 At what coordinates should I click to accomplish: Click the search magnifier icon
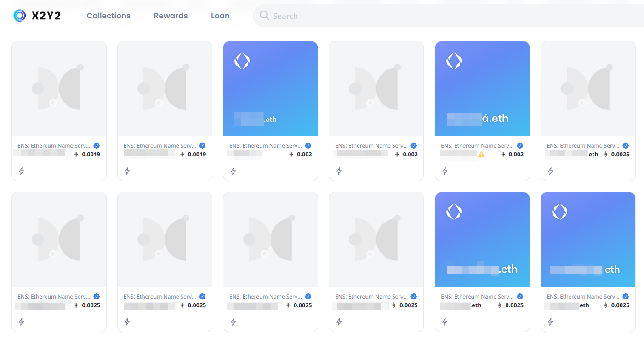264,16
